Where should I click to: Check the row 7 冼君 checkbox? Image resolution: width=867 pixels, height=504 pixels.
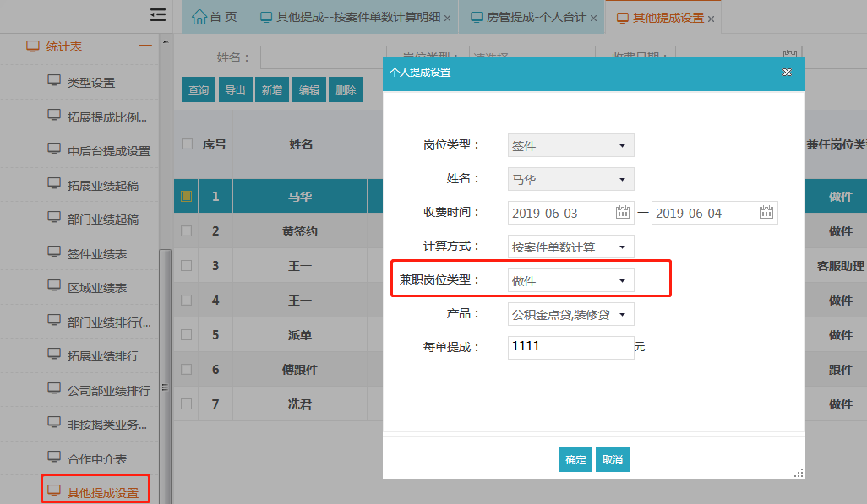pos(187,404)
